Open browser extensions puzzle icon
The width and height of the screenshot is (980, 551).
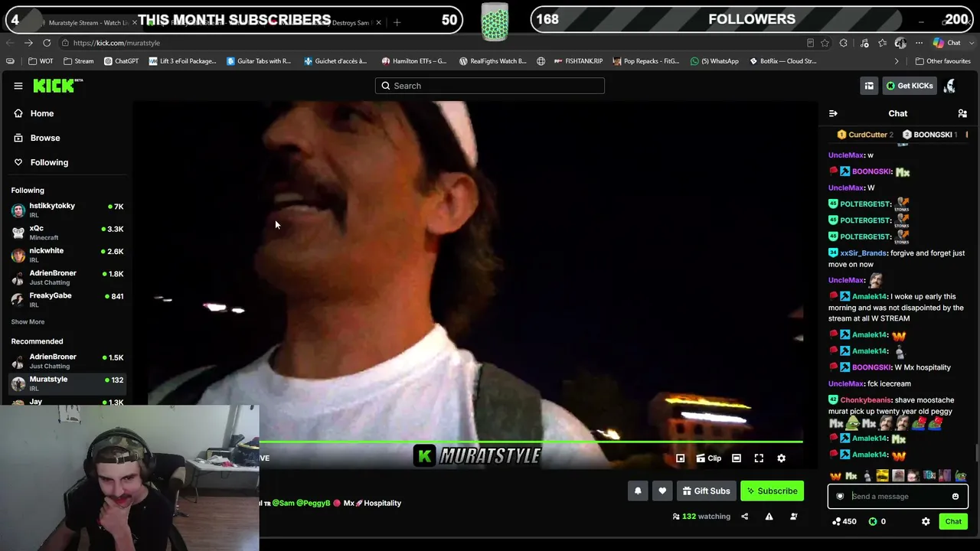pos(843,43)
